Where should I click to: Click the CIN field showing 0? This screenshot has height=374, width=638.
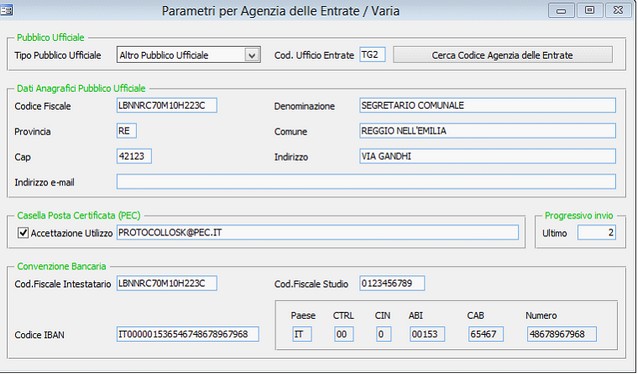click(384, 334)
